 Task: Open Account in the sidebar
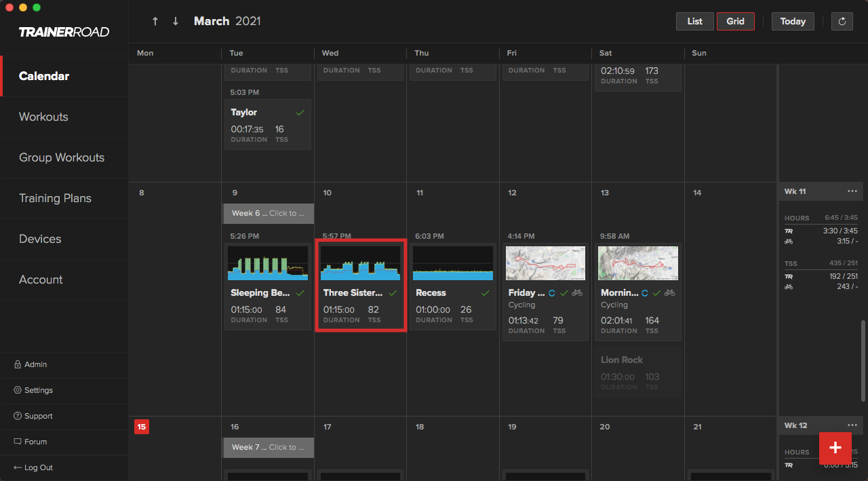point(64,280)
